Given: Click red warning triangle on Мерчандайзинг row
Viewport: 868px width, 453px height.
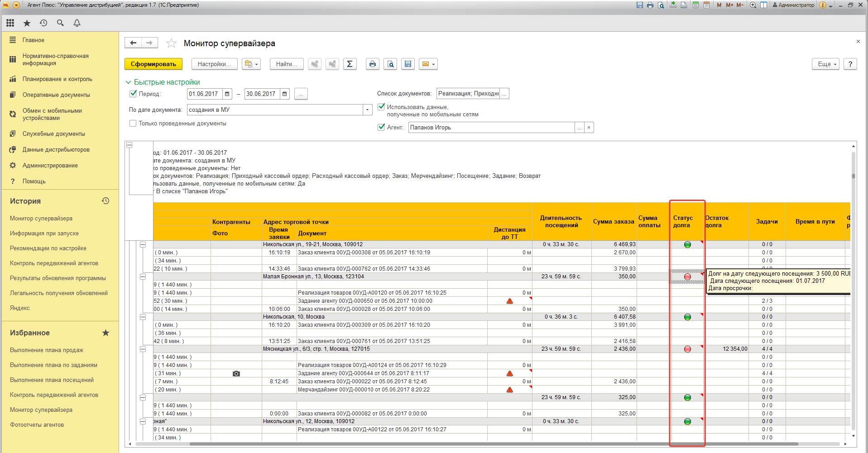Looking at the screenshot, I should [x=510, y=390].
